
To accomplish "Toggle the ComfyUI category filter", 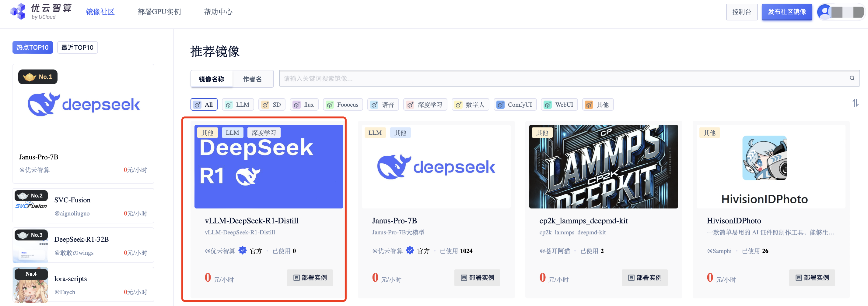I will [515, 105].
